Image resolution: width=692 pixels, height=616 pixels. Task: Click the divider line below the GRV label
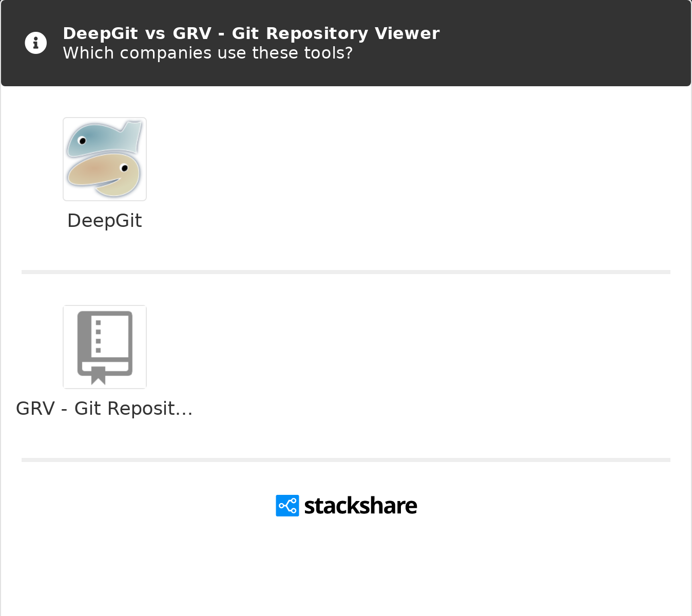(x=346, y=460)
